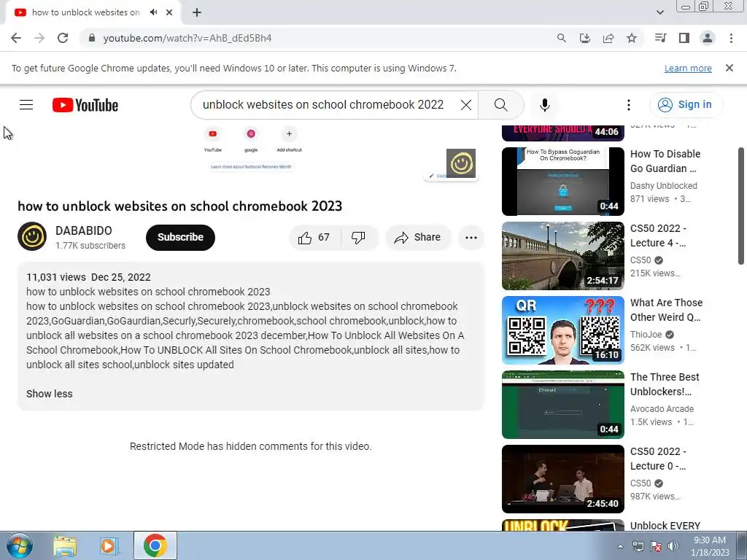
Task: Click the How To Disable Go Guardian title
Action: [x=665, y=161]
